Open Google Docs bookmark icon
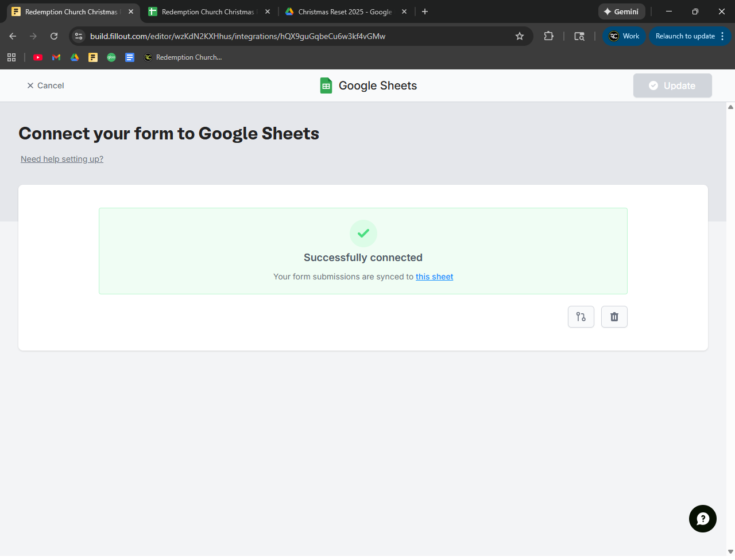The width and height of the screenshot is (735, 560). (130, 57)
